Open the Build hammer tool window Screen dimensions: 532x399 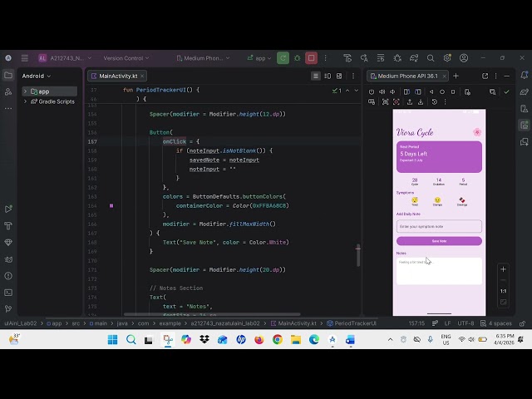(x=8, y=225)
